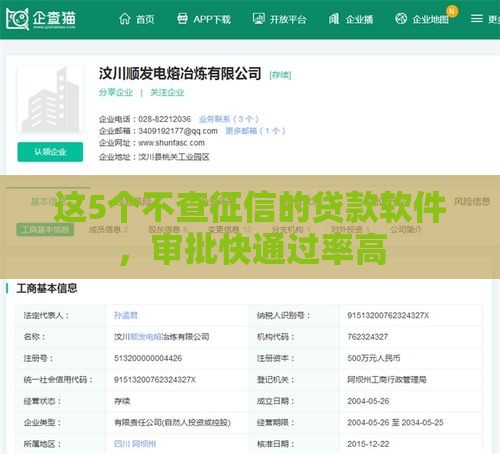Click the 机构代码 value 762324327
Screen dimensions: 500x454
pyautogui.click(x=368, y=337)
